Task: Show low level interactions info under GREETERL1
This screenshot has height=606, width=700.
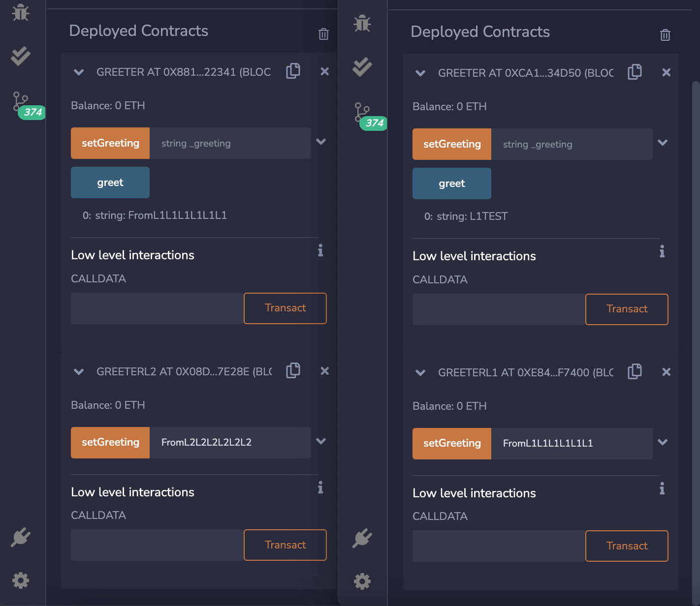Action: [662, 488]
